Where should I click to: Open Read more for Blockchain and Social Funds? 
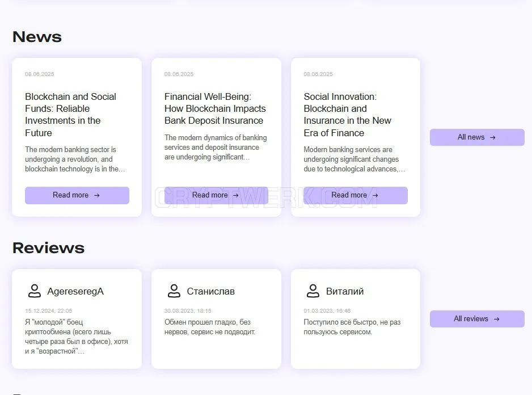77,195
